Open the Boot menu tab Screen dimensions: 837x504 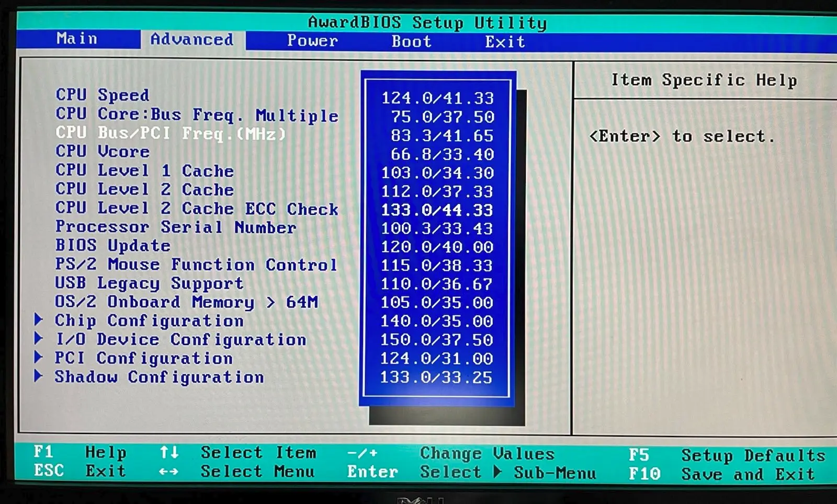[412, 41]
